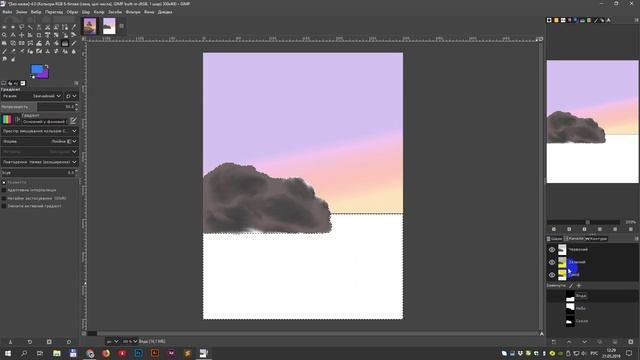
Task: Lower the selected channel down
Action: point(584,342)
